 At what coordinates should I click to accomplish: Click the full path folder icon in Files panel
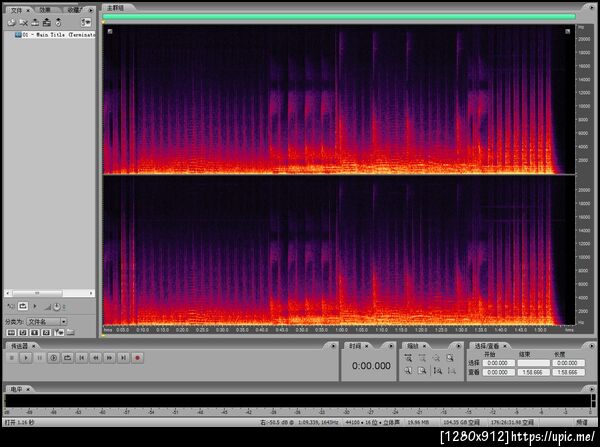coord(71,333)
